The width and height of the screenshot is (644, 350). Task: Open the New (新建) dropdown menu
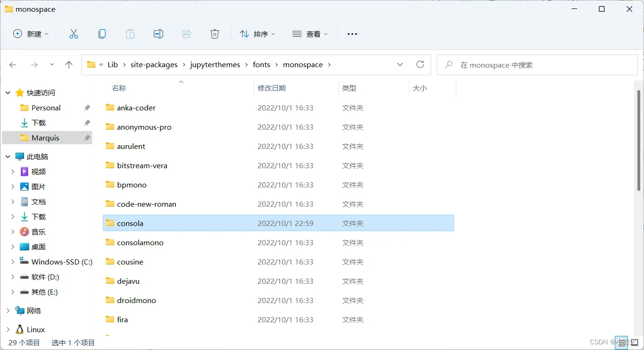[x=31, y=34]
